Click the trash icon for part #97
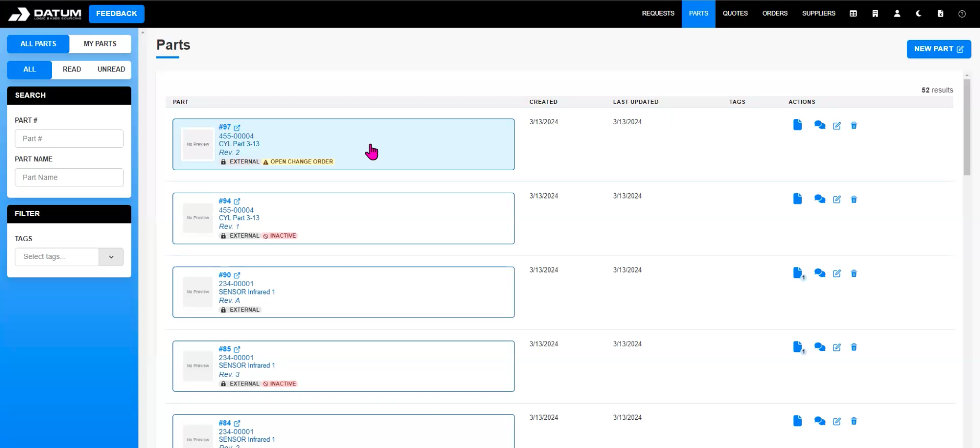This screenshot has height=448, width=980. [x=854, y=125]
